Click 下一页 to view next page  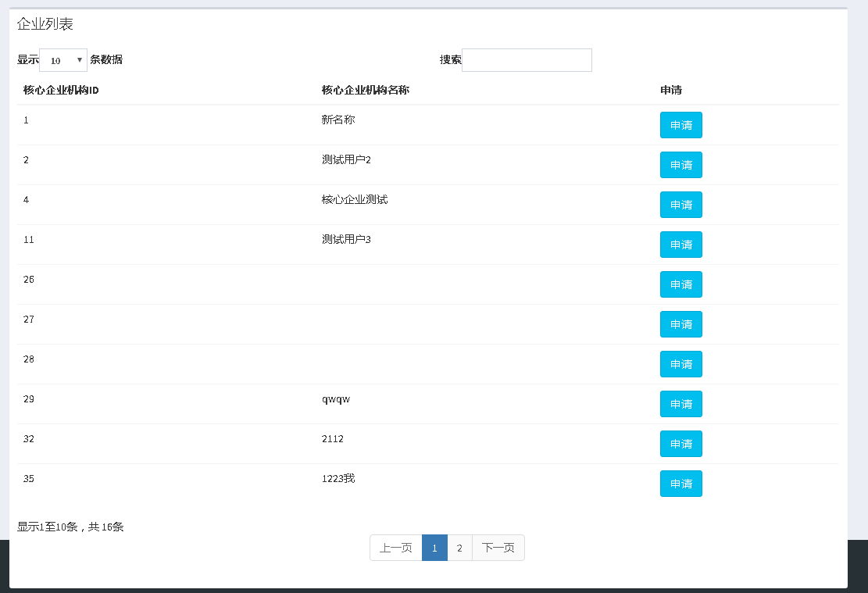click(498, 548)
